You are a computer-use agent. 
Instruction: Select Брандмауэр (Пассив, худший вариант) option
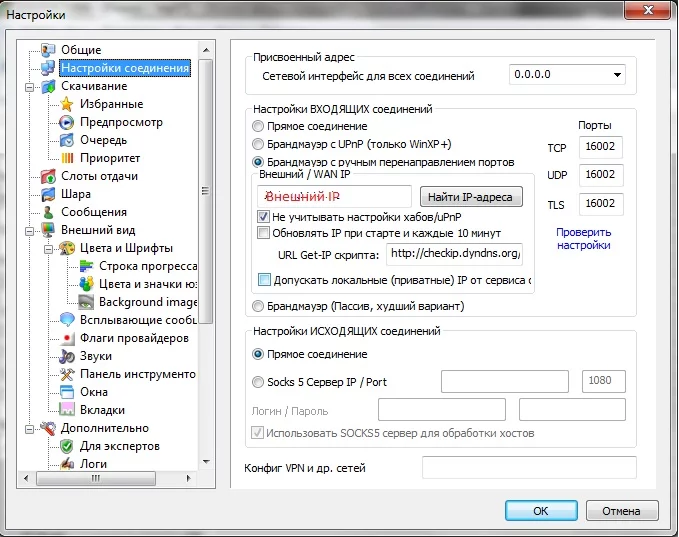[258, 306]
